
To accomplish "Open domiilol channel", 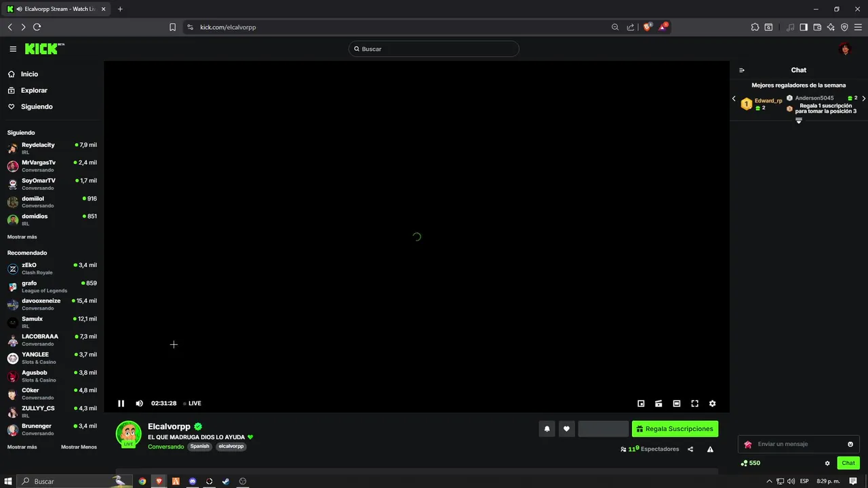I will point(52,202).
